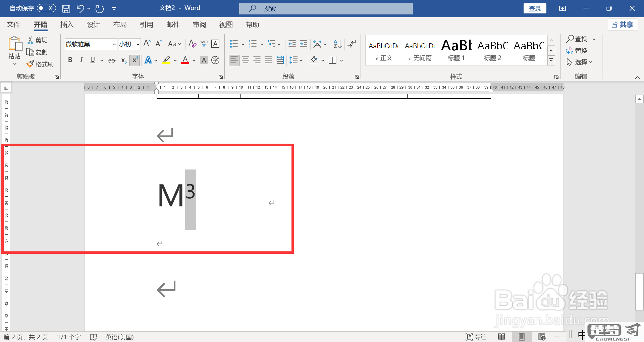Open line spacing dropdown

296,60
